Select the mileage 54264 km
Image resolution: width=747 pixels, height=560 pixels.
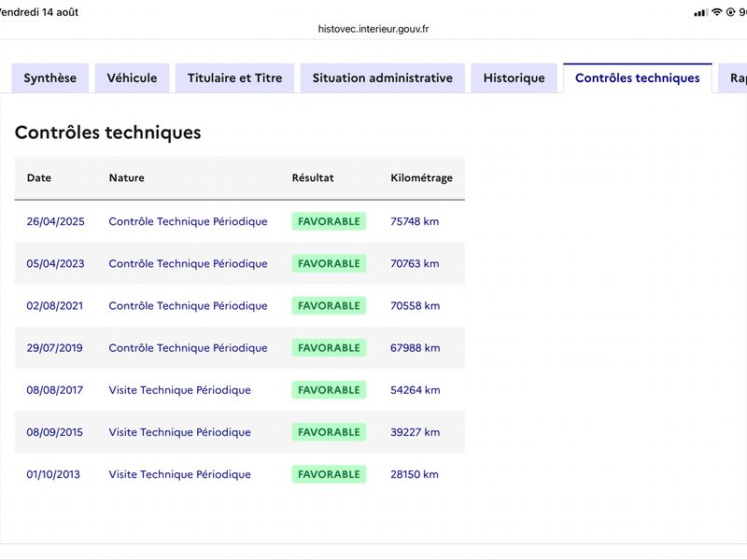point(416,390)
